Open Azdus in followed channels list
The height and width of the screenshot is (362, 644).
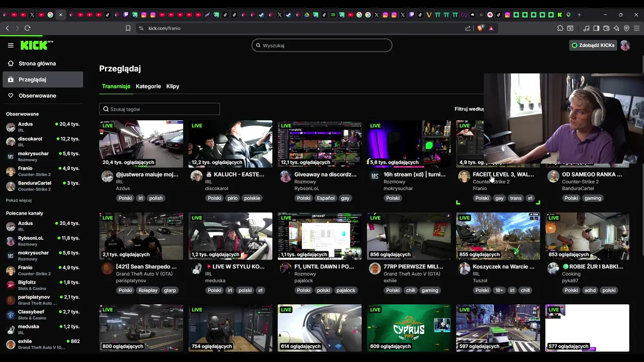pyautogui.click(x=43, y=127)
